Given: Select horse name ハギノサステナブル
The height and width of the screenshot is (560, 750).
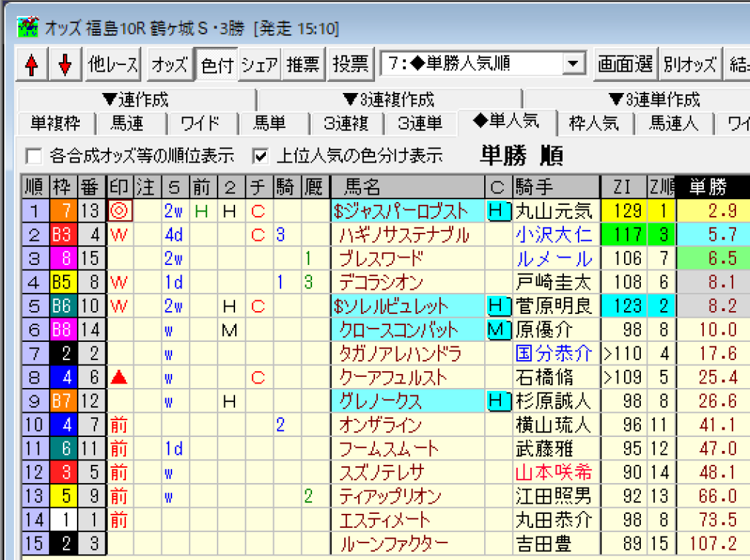Looking at the screenshot, I should [x=404, y=235].
